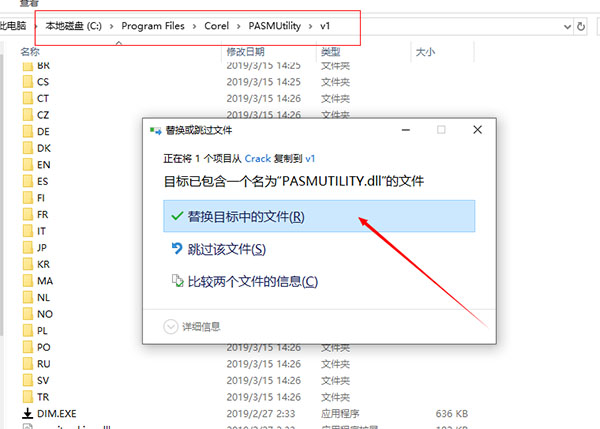The image size is (600, 429).
Task: Select the DE folder icon
Action: [28, 132]
